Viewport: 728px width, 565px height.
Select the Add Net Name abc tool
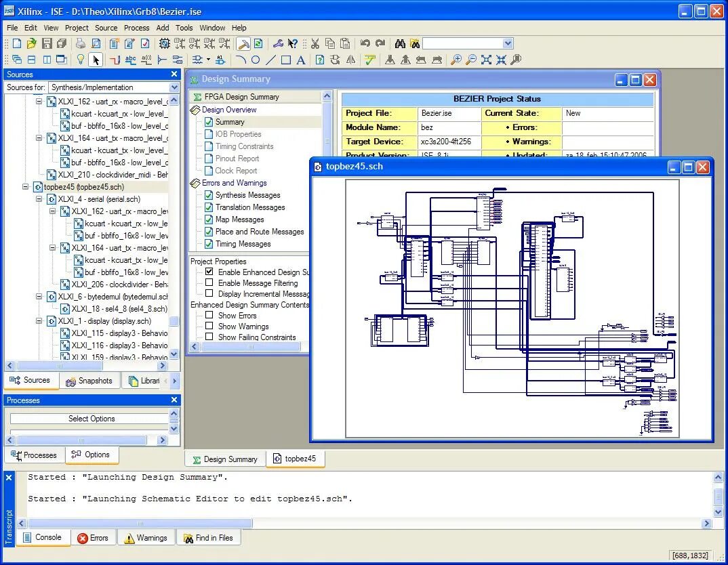coord(130,60)
